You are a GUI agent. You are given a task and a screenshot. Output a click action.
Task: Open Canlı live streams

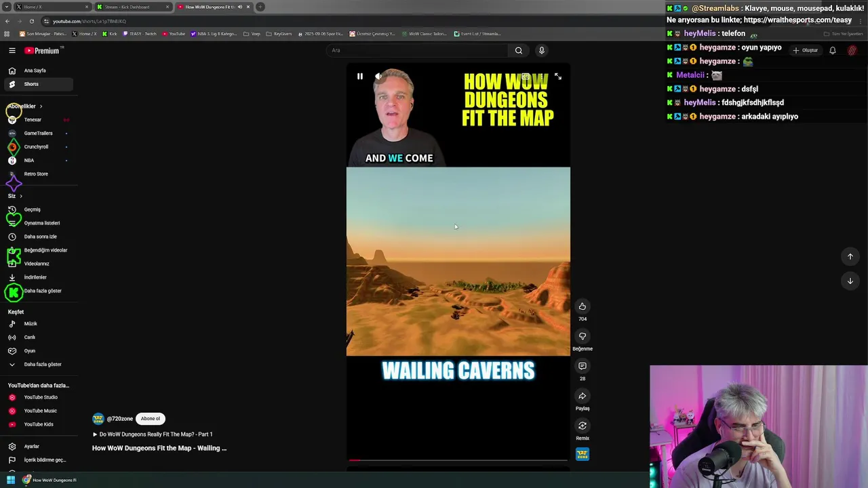(38, 338)
